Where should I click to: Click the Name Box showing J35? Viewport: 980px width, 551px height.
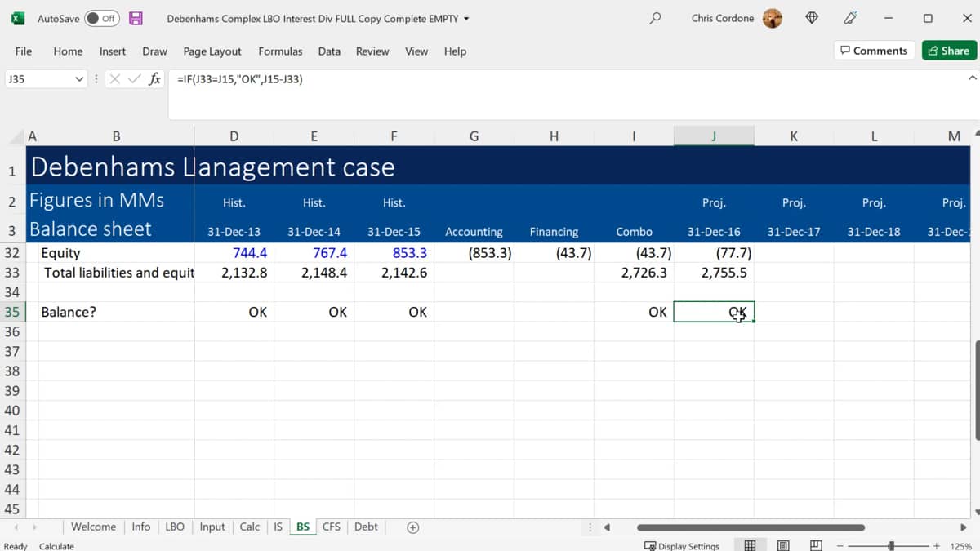coord(38,79)
